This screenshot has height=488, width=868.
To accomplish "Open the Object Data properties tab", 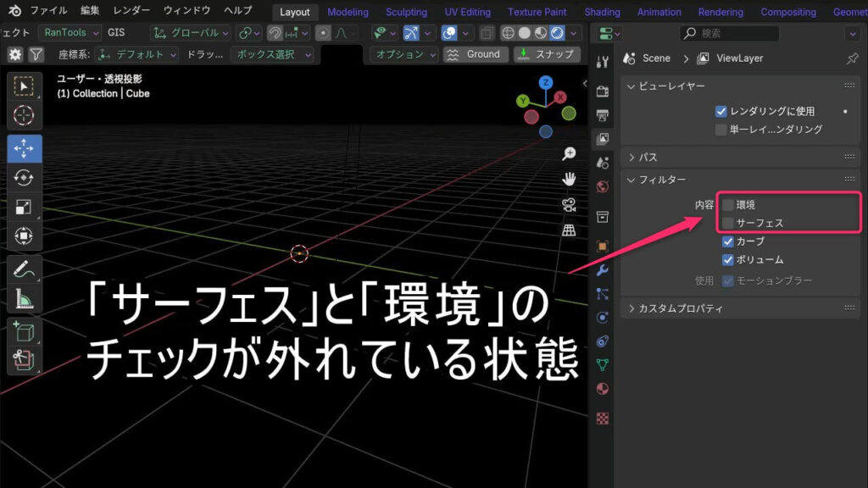I will (603, 365).
